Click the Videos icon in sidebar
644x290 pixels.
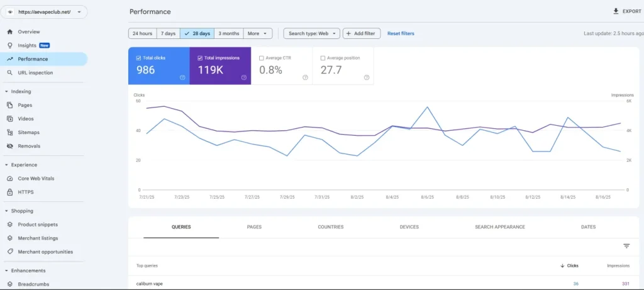10,119
